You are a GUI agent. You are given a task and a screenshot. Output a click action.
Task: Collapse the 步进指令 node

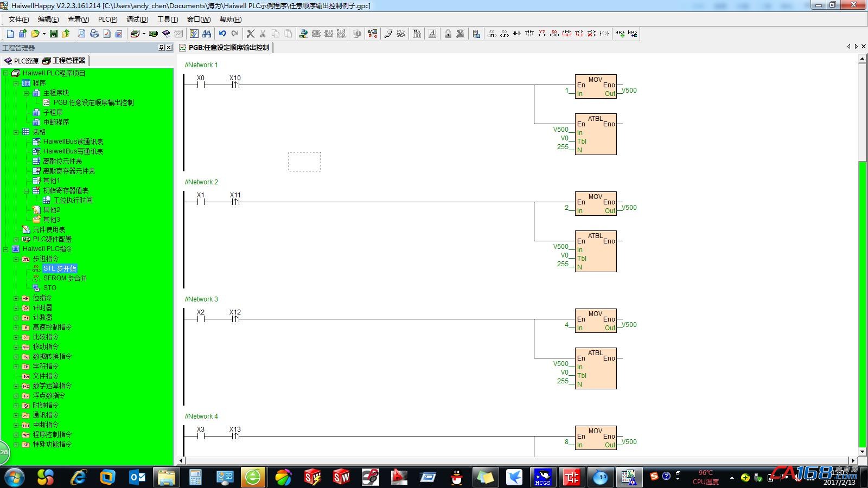[16, 259]
